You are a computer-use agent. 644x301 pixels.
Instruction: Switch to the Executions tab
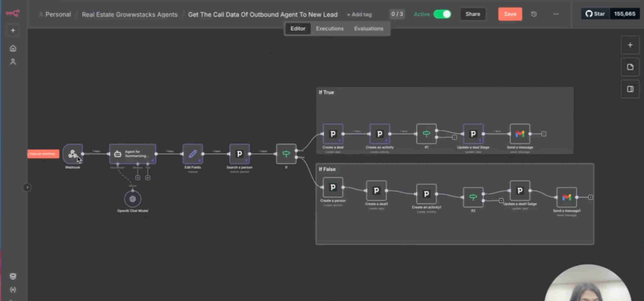[x=329, y=28]
